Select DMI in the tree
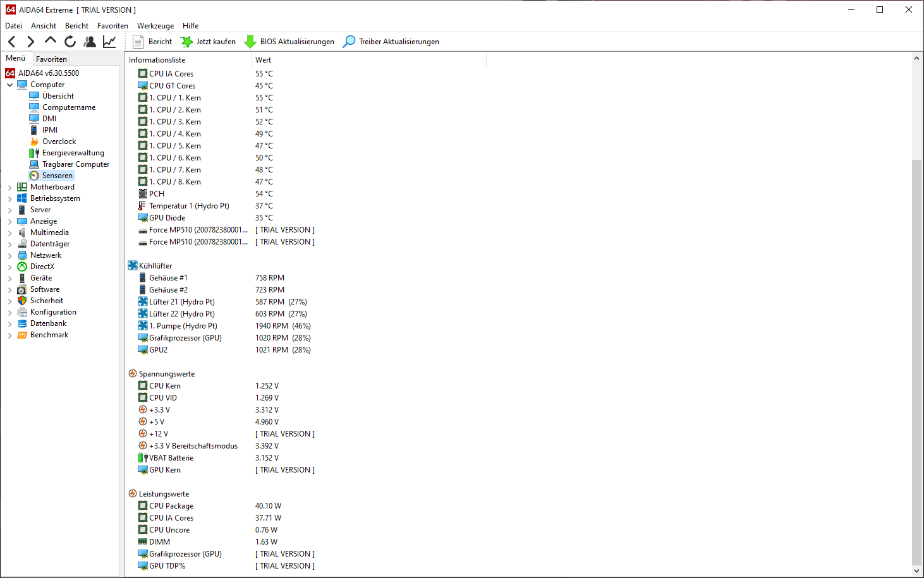The height and width of the screenshot is (578, 924). pyautogui.click(x=49, y=119)
